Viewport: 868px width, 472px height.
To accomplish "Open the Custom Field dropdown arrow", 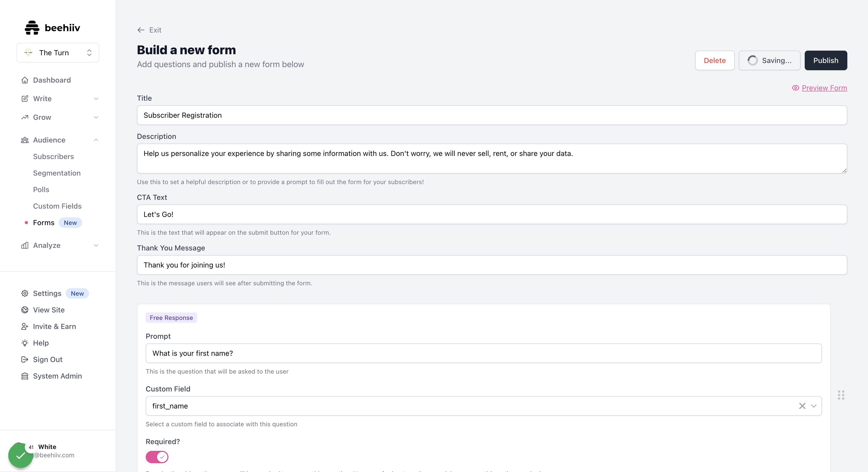I will [x=814, y=406].
